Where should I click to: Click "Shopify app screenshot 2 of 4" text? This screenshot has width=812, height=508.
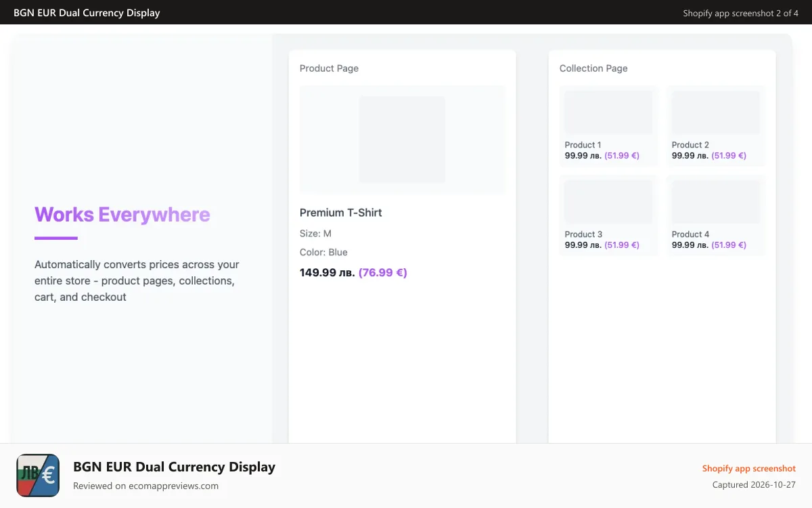click(740, 13)
